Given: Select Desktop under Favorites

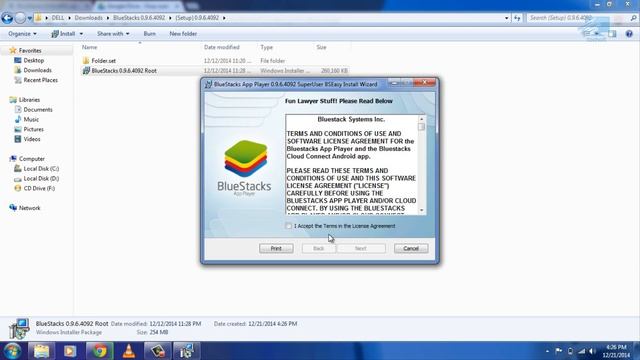Looking at the screenshot, I should coord(33,60).
